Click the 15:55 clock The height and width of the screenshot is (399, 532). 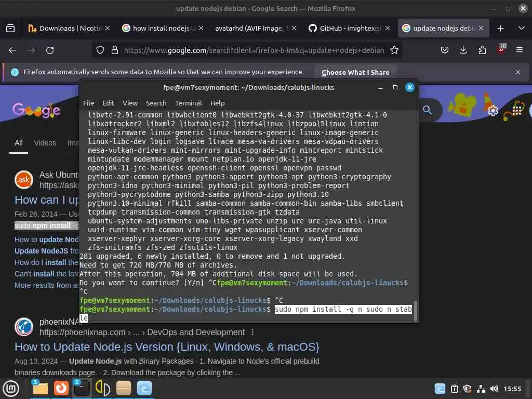coord(512,389)
